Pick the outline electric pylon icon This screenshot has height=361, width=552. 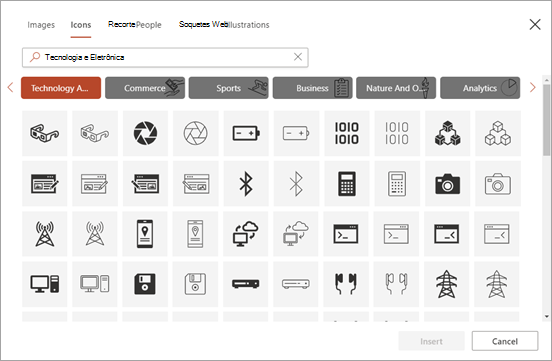pyautogui.click(x=497, y=284)
